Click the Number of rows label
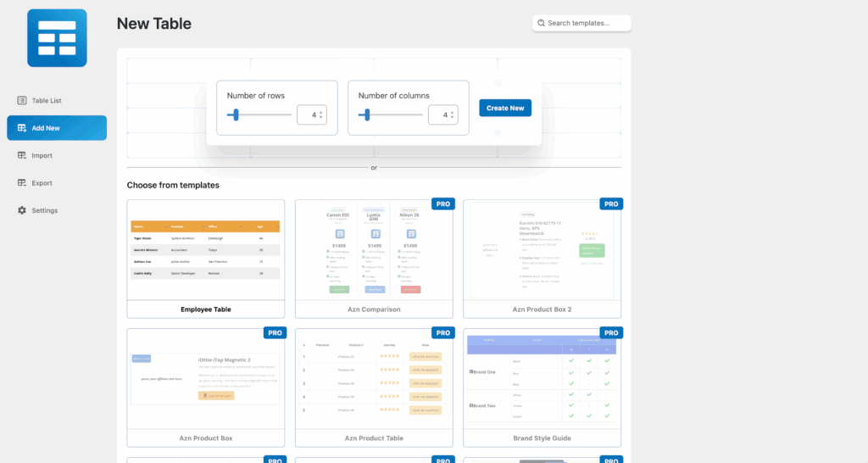 (x=256, y=95)
